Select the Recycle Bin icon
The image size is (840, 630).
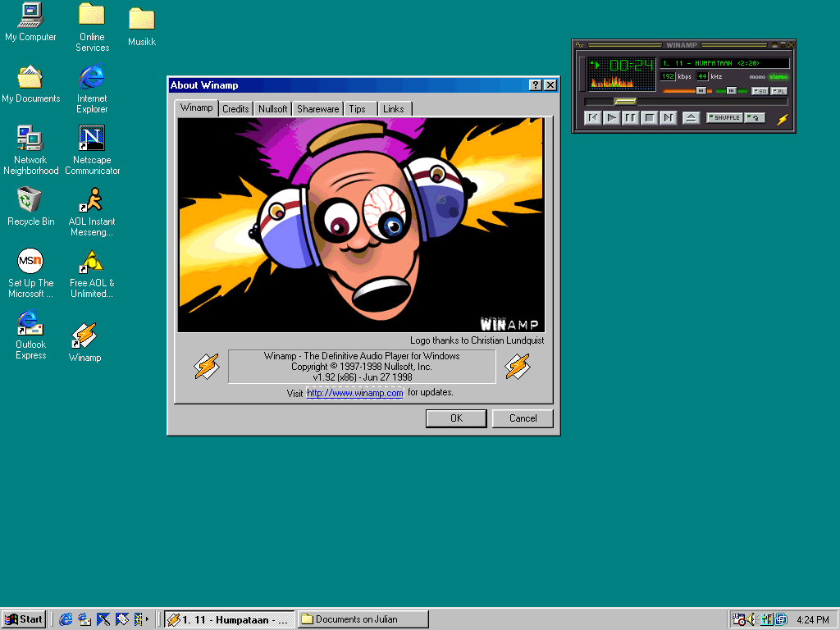(x=30, y=207)
